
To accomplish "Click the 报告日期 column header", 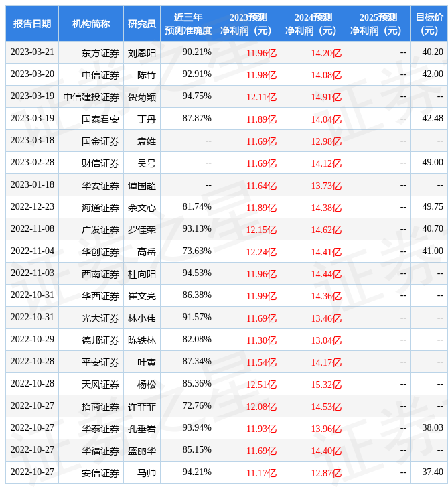I will 32,23.
